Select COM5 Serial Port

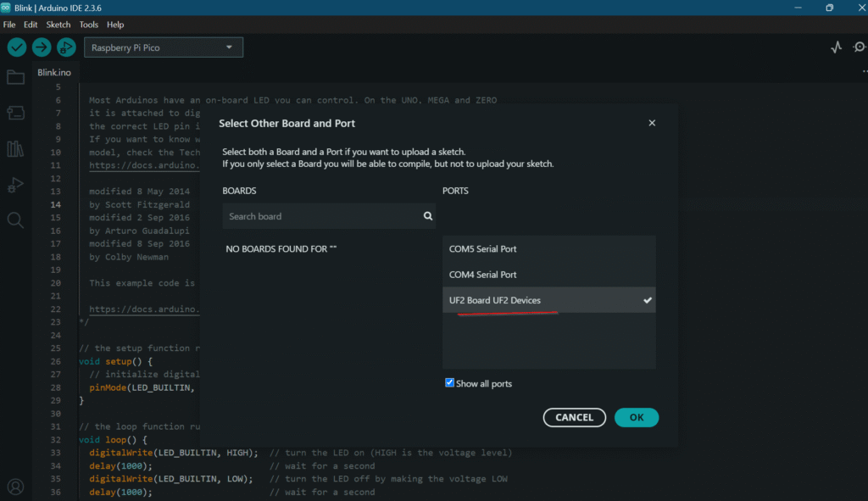click(549, 249)
